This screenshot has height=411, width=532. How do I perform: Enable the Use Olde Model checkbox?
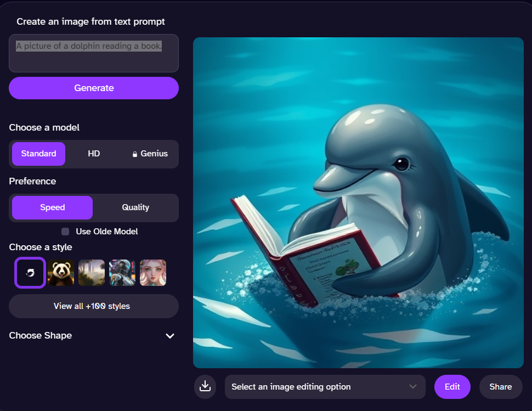pyautogui.click(x=66, y=232)
